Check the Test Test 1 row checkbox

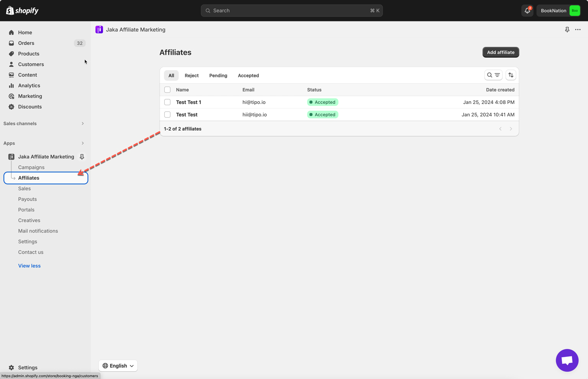(167, 102)
